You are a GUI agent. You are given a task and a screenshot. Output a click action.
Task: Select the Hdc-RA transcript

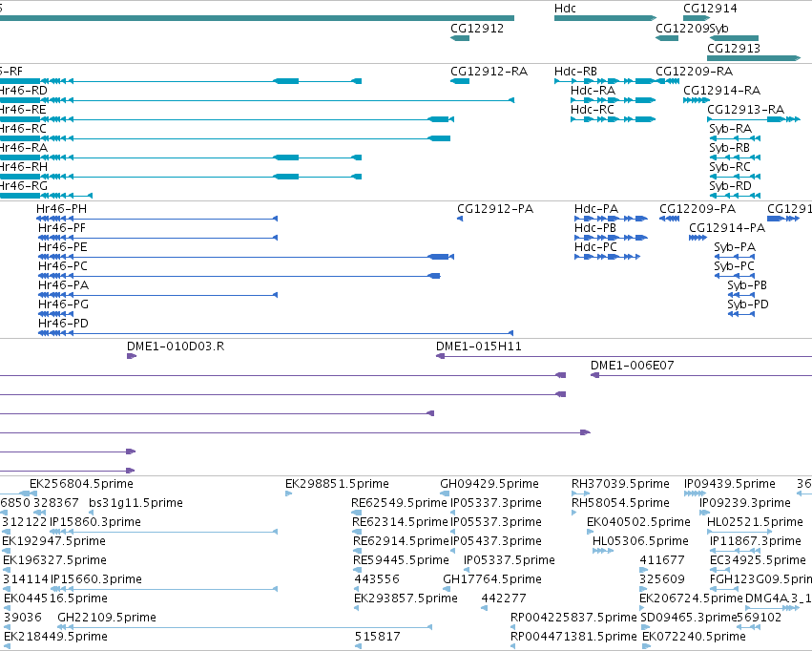[x=614, y=100]
